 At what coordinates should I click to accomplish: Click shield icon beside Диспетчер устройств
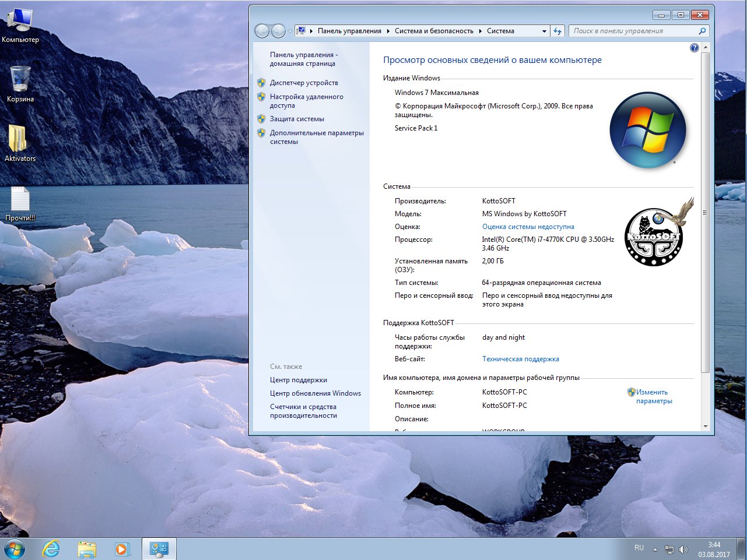[261, 83]
